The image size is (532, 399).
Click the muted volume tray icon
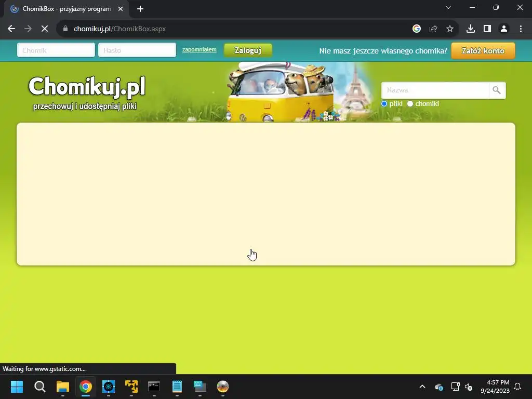(x=469, y=387)
